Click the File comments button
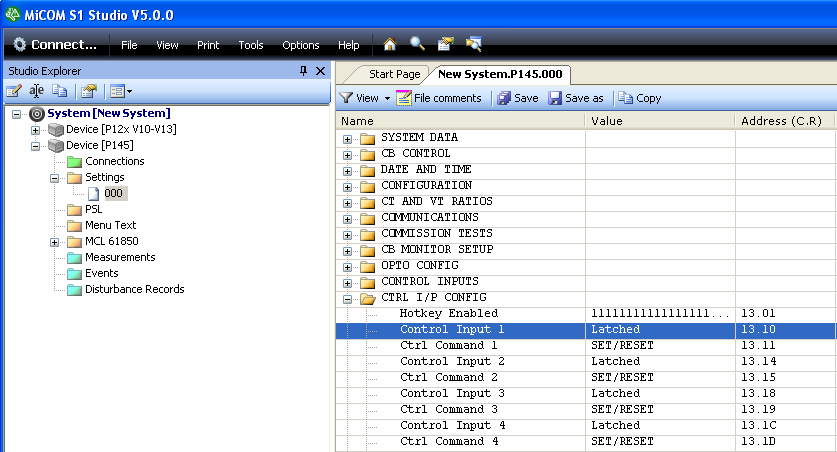 tap(439, 98)
